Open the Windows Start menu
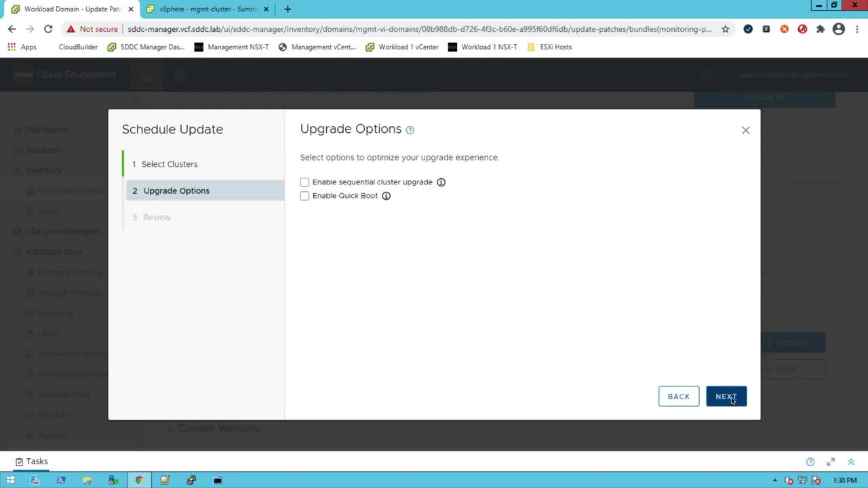Image resolution: width=868 pixels, height=488 pixels. point(10,480)
